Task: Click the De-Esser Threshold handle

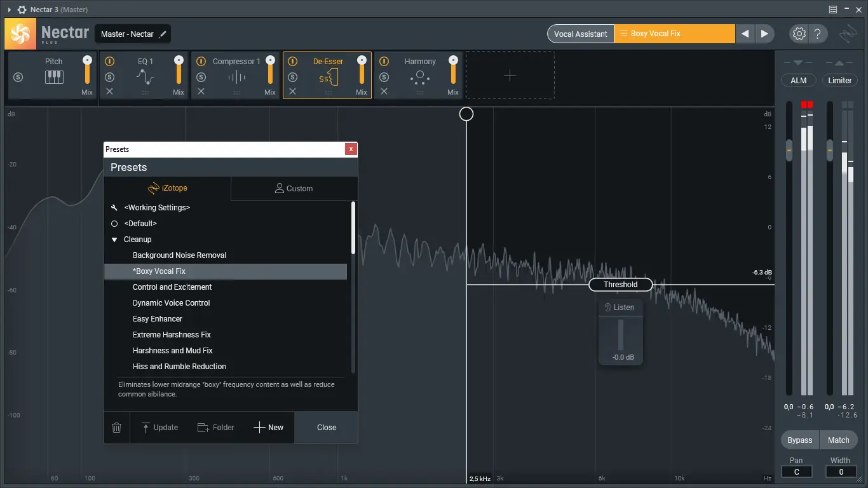Action: [x=621, y=285]
